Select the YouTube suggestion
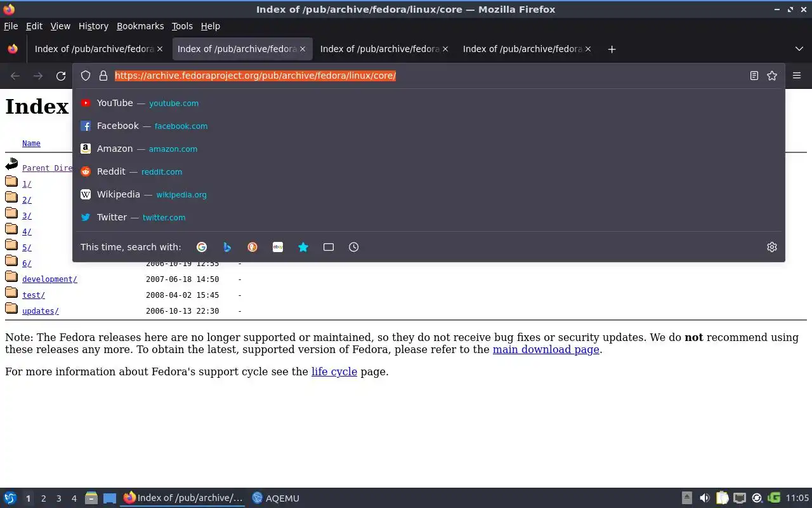 pos(429,103)
